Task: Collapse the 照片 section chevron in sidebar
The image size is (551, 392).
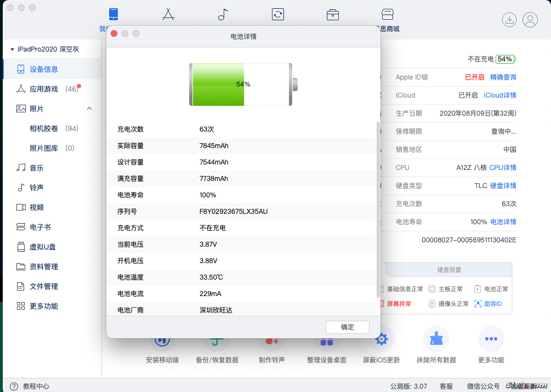Action: (89, 109)
